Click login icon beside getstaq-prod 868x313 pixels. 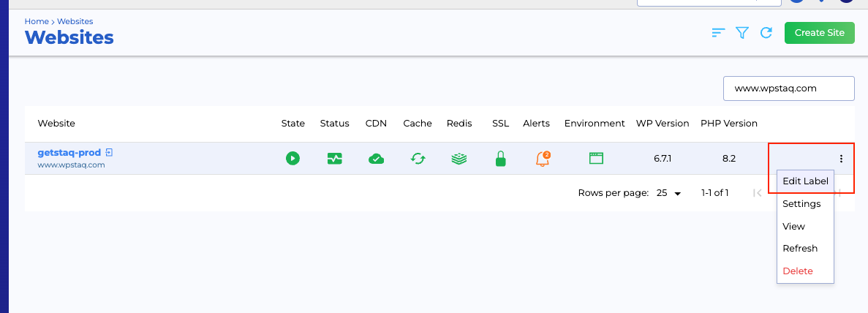(109, 153)
